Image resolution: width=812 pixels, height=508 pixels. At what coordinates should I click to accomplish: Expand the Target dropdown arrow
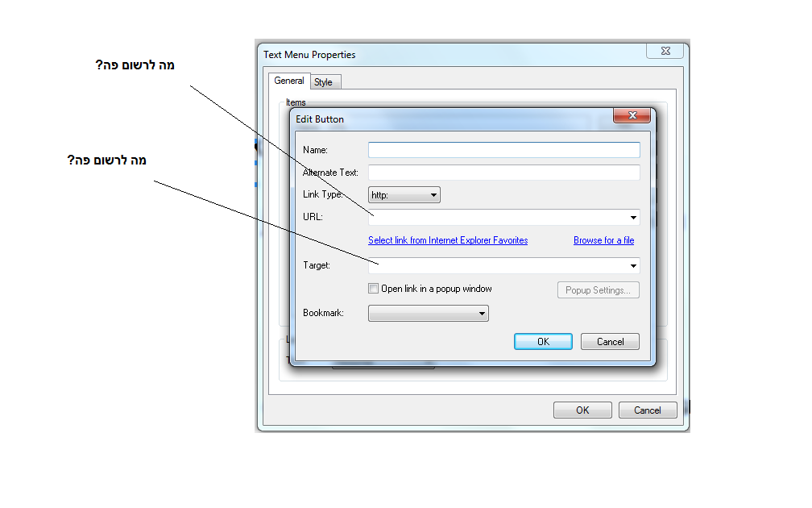pos(634,266)
